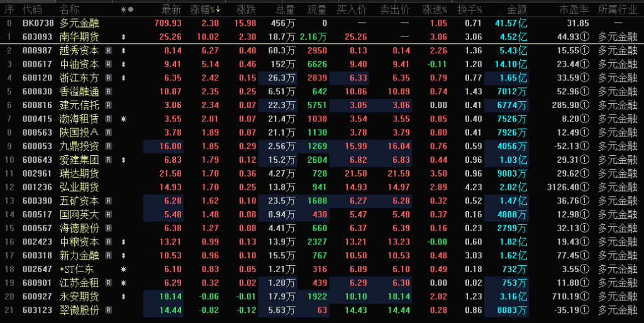Click the R badge beside 香溢融通
Screen dimensions: 644x323
click(x=108, y=92)
